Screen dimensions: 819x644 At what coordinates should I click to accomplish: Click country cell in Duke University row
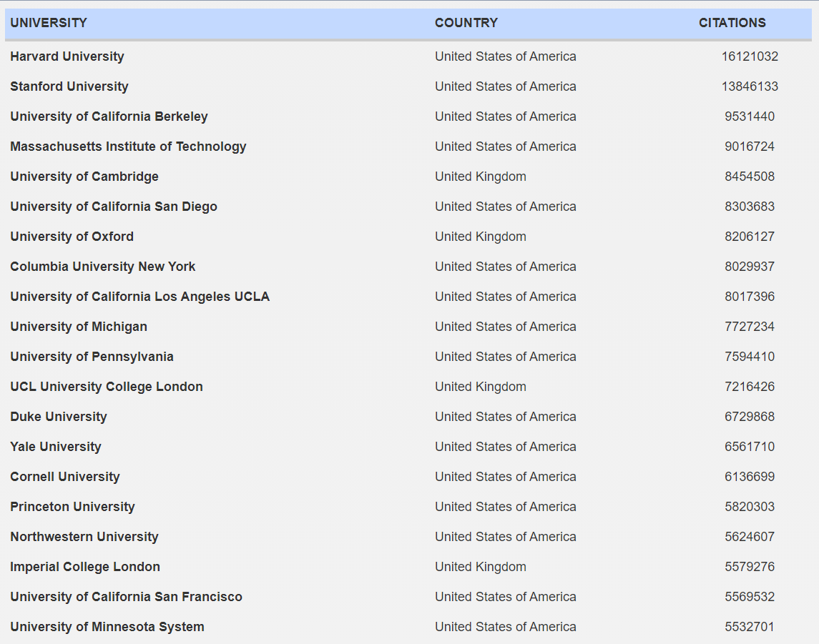click(506, 417)
